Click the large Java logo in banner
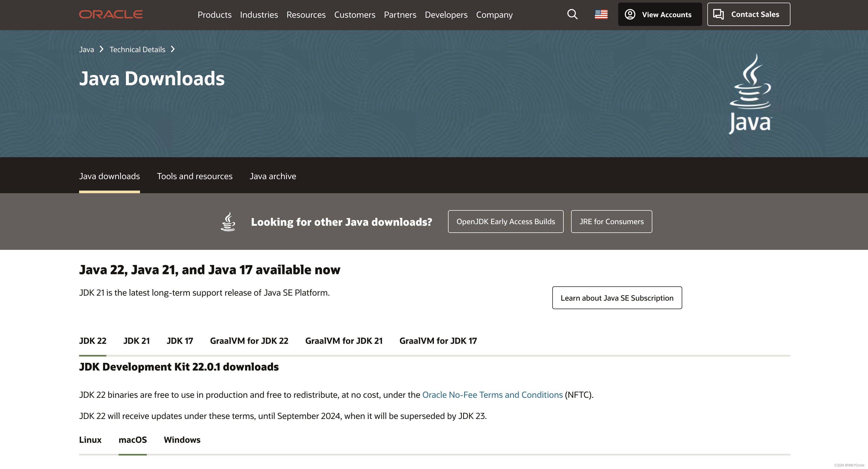The height and width of the screenshot is (469, 868). click(x=751, y=94)
